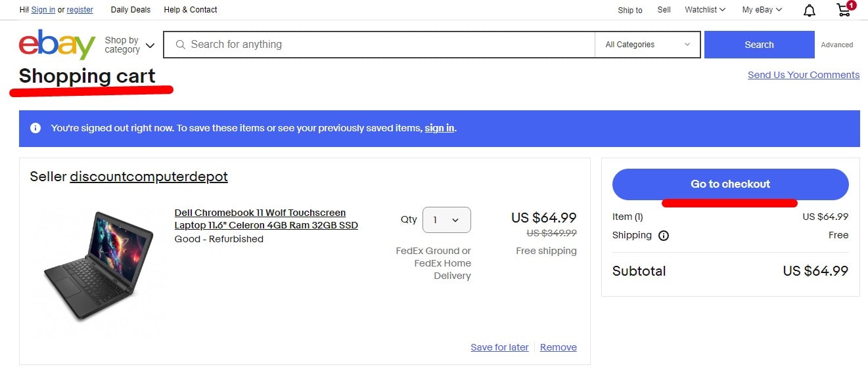This screenshot has height=384, width=868.
Task: Open the All Categories dropdown
Action: click(x=648, y=45)
